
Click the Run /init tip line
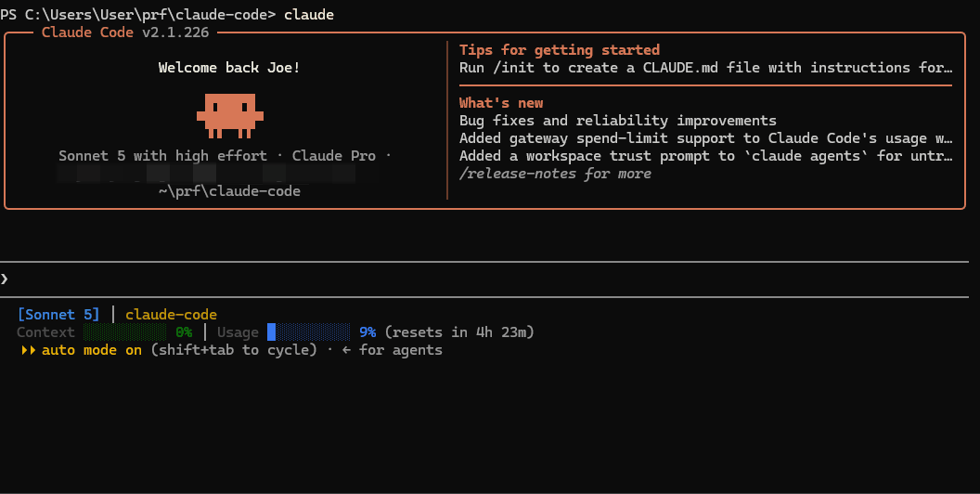click(x=705, y=68)
